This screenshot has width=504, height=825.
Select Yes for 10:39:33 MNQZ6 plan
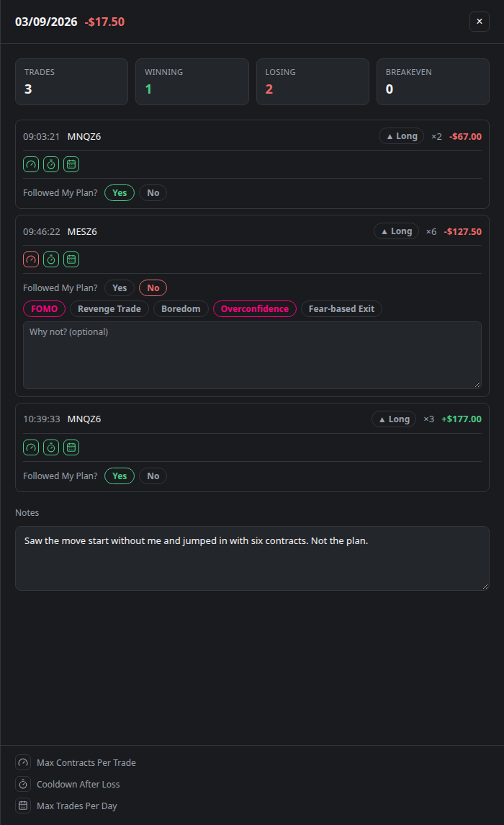point(120,476)
